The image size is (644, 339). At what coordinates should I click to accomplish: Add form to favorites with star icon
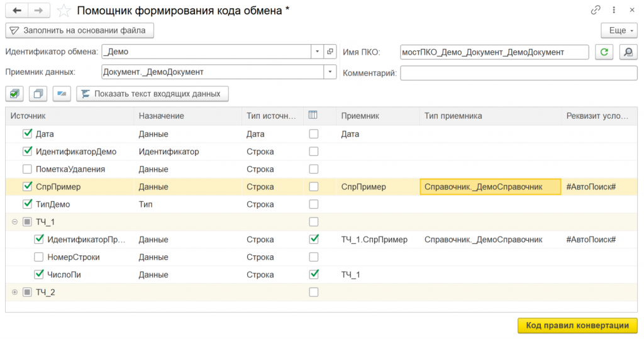click(64, 11)
